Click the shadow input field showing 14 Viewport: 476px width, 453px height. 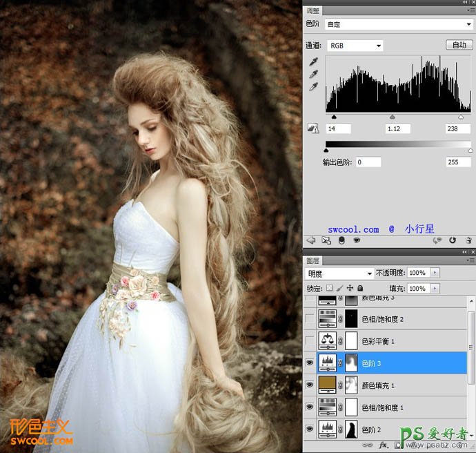pyautogui.click(x=335, y=128)
